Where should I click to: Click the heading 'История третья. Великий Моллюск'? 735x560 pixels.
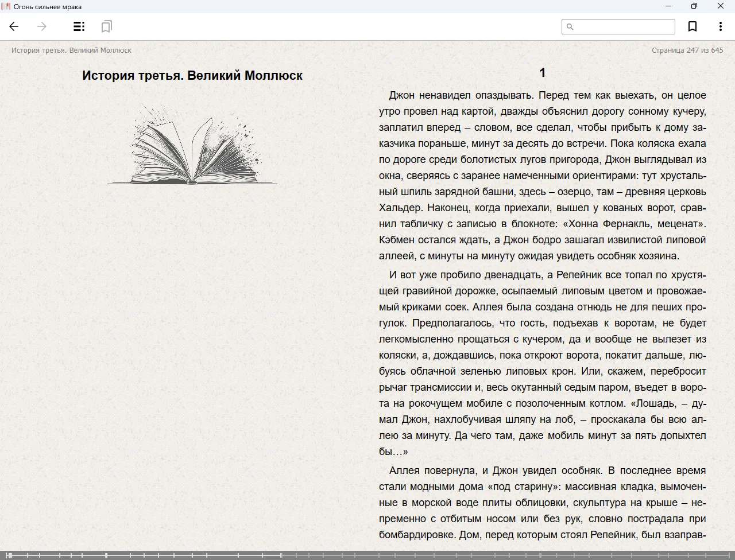click(x=192, y=75)
